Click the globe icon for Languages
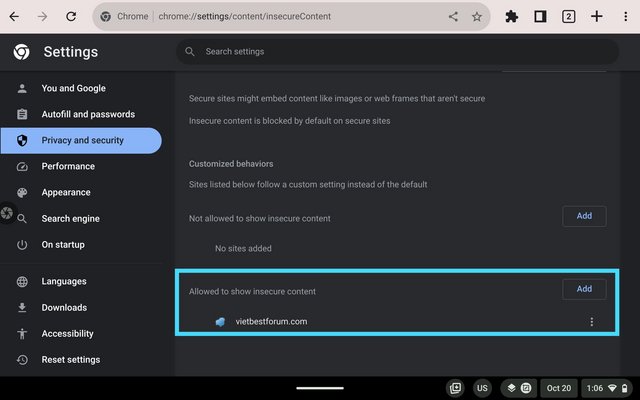The image size is (640, 400). 22,282
